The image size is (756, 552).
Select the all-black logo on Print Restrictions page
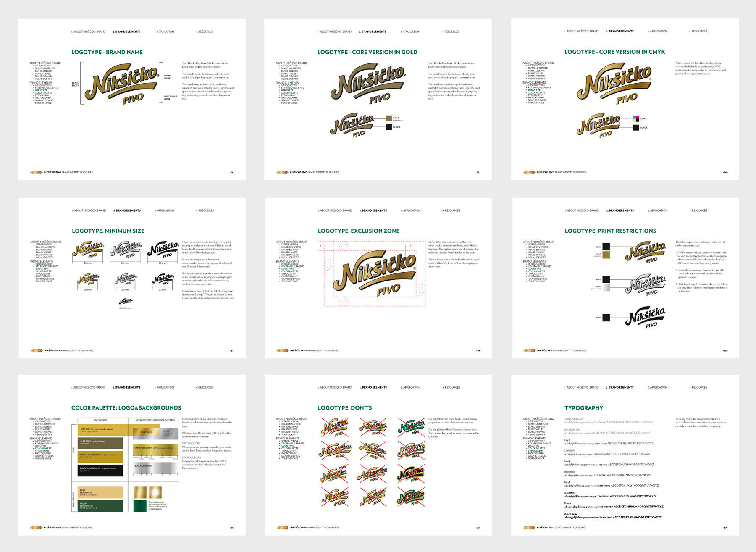pyautogui.click(x=646, y=318)
